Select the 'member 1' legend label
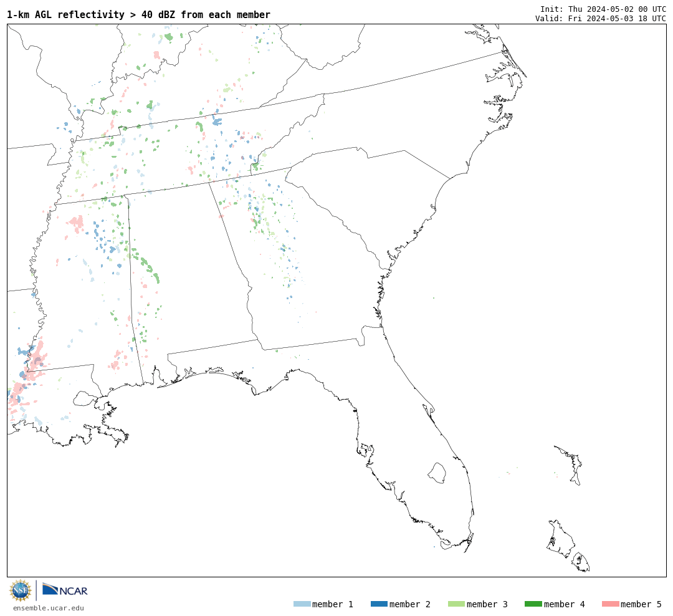 click(333, 604)
